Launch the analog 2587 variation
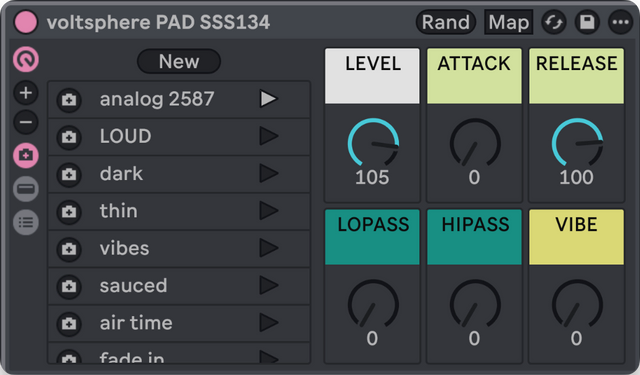The width and height of the screenshot is (640, 375). [x=269, y=99]
